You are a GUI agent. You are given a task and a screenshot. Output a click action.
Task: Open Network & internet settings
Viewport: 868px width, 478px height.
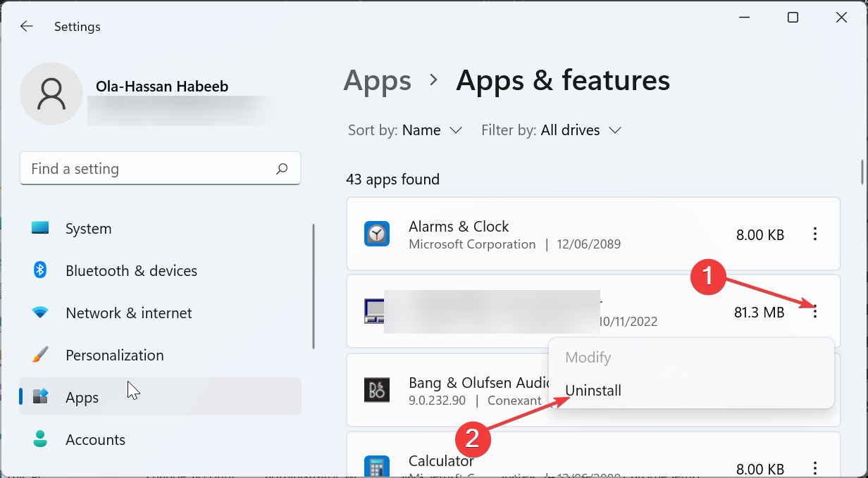(40, 313)
